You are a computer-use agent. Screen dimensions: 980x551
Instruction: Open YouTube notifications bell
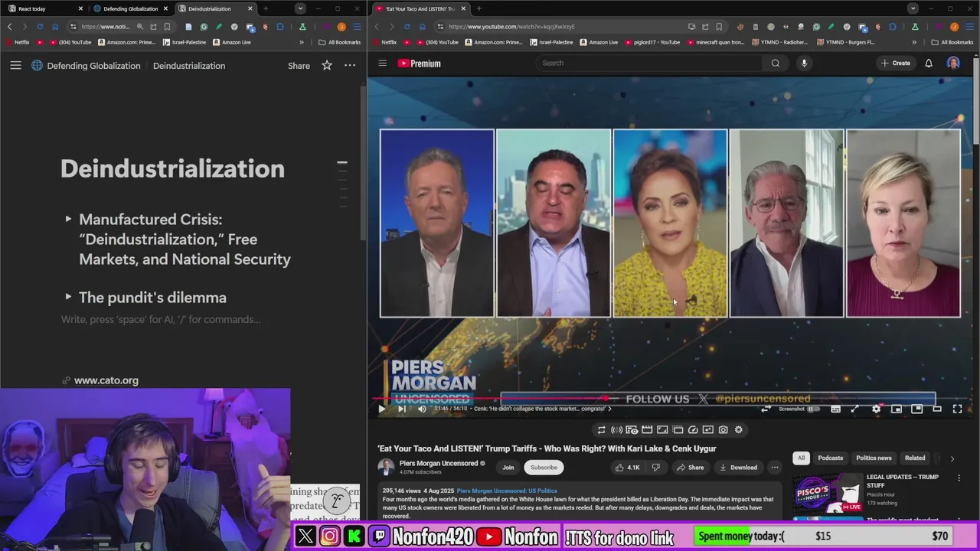(x=929, y=63)
